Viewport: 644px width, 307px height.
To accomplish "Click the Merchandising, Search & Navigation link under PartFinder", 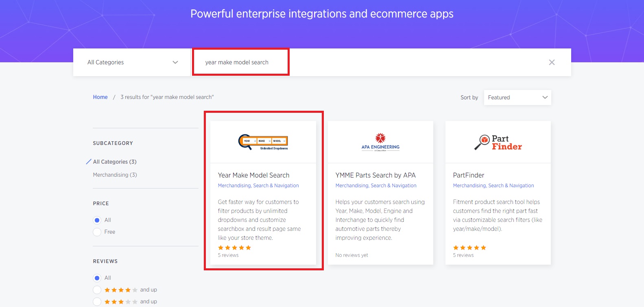I will click(x=493, y=186).
